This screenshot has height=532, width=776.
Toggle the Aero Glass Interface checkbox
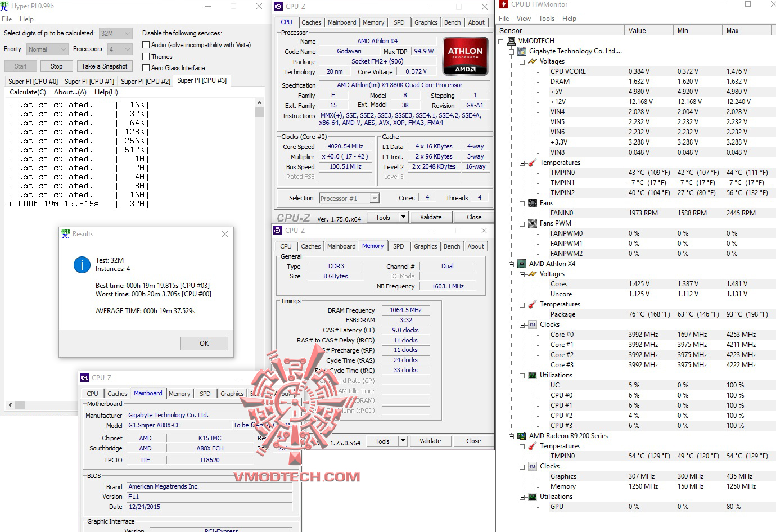[146, 68]
